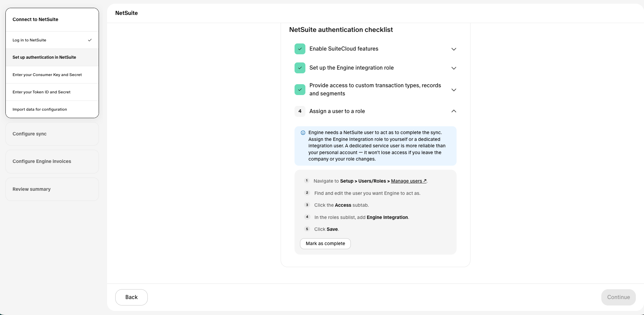This screenshot has width=644, height=315.
Task: Expand the Set up the Engine integration role chevron
Action: pyautogui.click(x=454, y=68)
